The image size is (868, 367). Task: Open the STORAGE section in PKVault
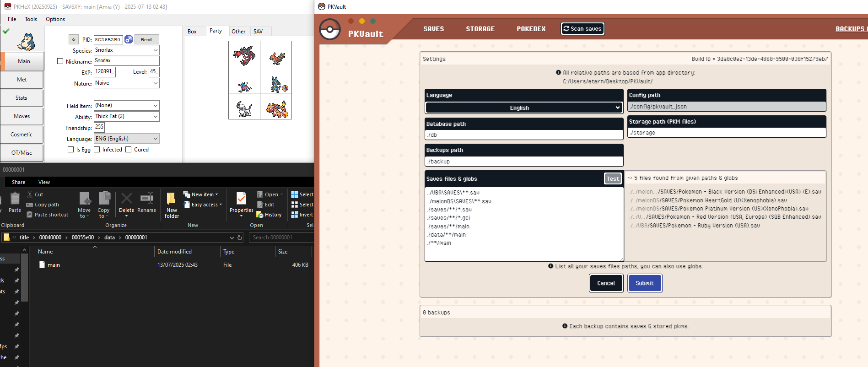[480, 29]
